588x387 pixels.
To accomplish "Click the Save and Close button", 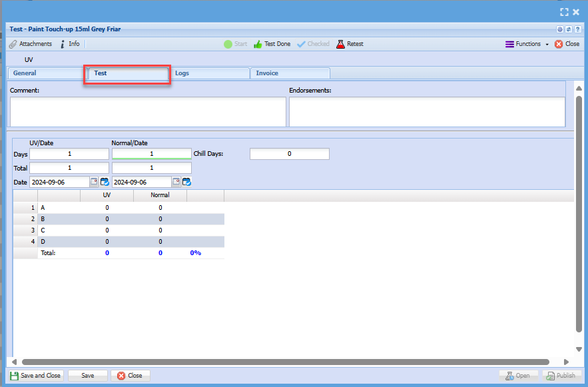I will tap(35, 376).
